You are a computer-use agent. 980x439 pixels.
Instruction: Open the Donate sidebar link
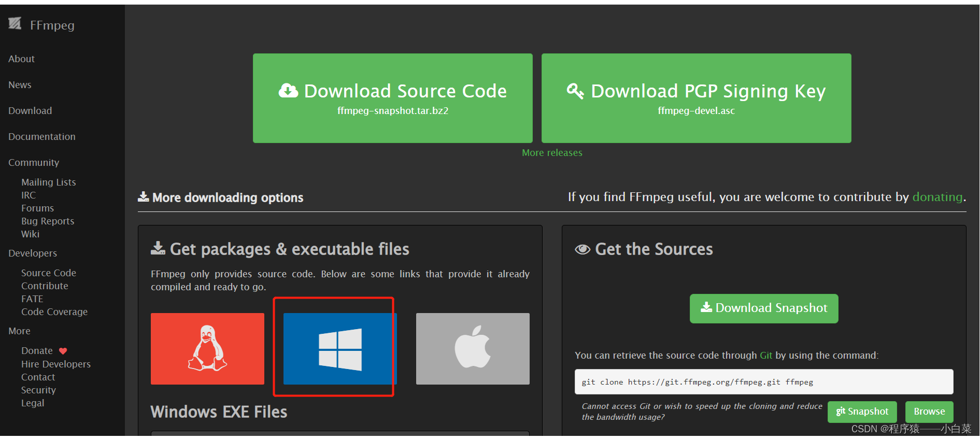coord(37,351)
